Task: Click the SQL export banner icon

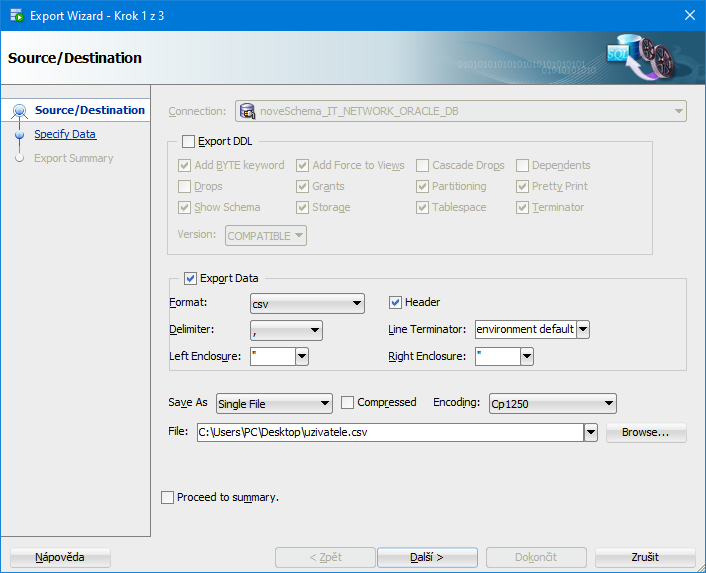Action: click(643, 59)
